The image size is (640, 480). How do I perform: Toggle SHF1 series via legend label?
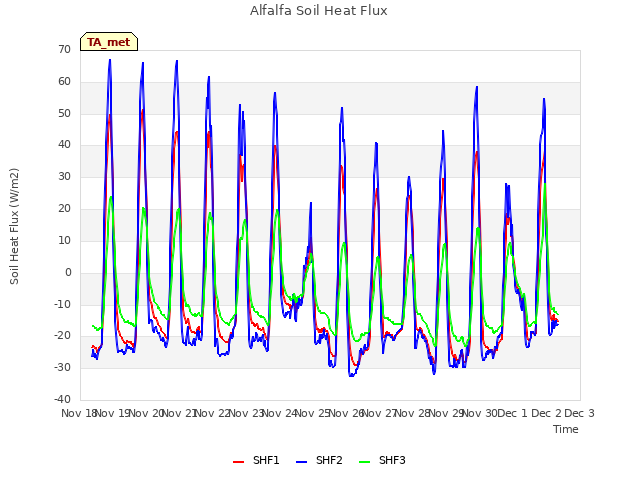tap(266, 460)
